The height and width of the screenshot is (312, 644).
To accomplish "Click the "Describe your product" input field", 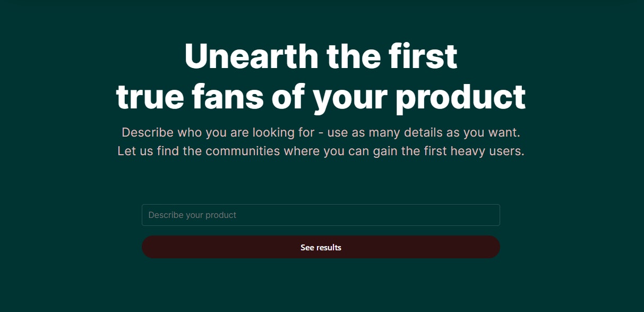I will click(321, 215).
